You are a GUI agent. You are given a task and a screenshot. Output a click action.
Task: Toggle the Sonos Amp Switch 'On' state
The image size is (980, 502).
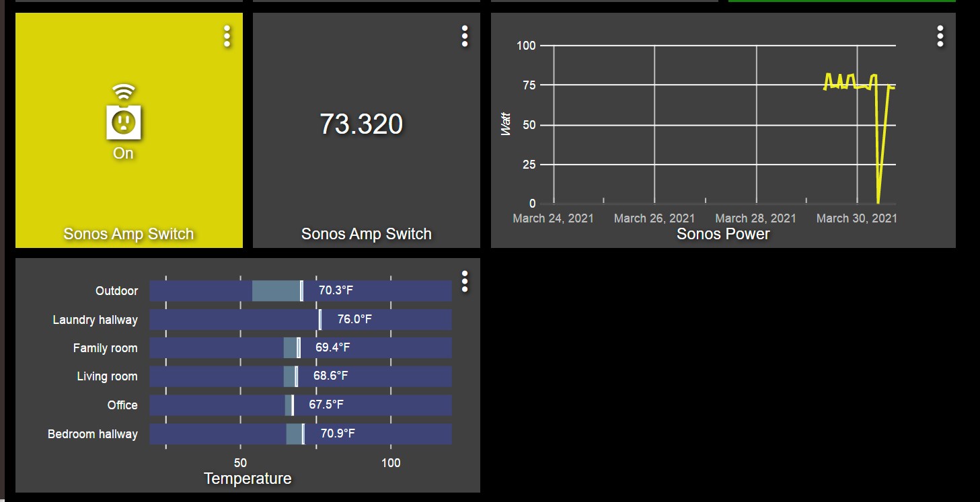click(x=123, y=153)
